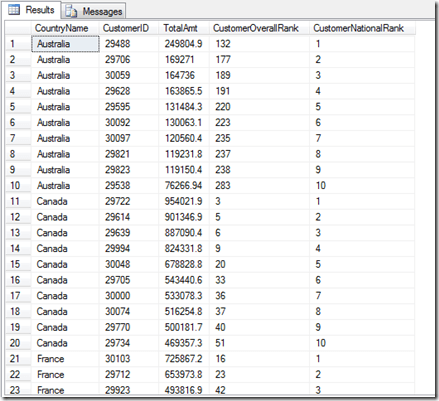Click the Messages tab icon
Screen dimensions: 439x401
tap(71, 12)
